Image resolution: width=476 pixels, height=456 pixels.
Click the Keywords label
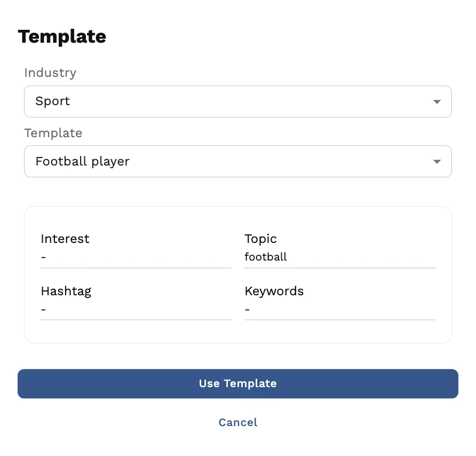[274, 291]
